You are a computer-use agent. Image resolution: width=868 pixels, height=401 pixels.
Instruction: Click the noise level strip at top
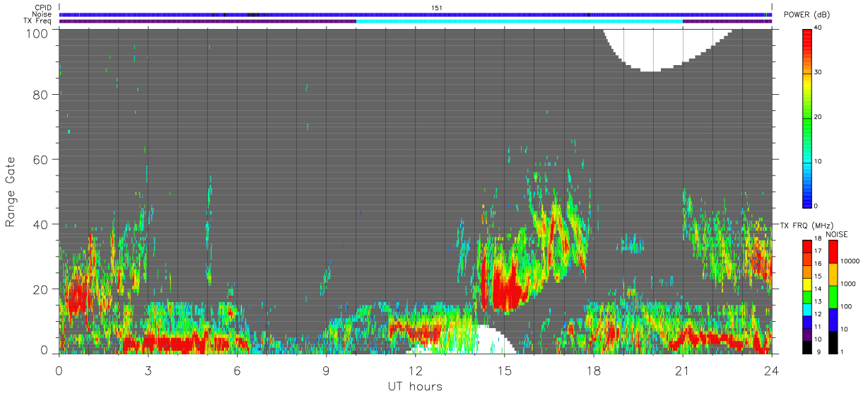point(415,14)
